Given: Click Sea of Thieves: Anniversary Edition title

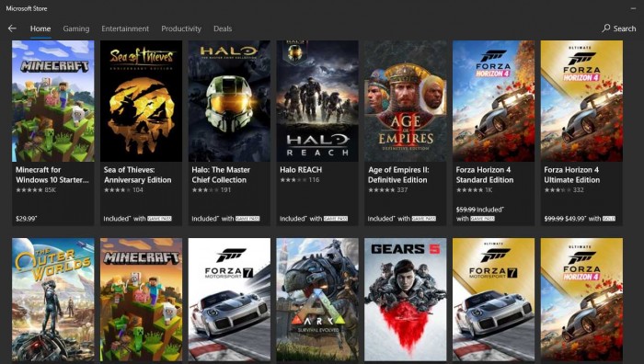Looking at the screenshot, I should point(137,175).
